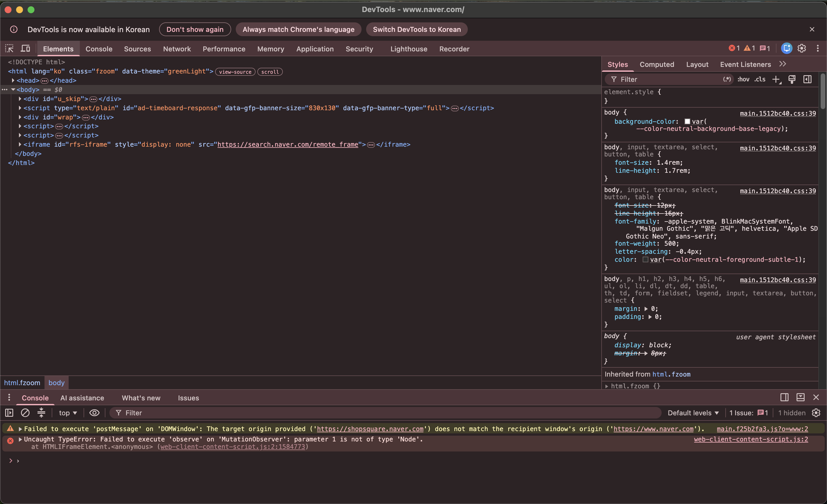827x504 pixels.
Task: Open the top JavaScript context dropdown
Action: (68, 413)
